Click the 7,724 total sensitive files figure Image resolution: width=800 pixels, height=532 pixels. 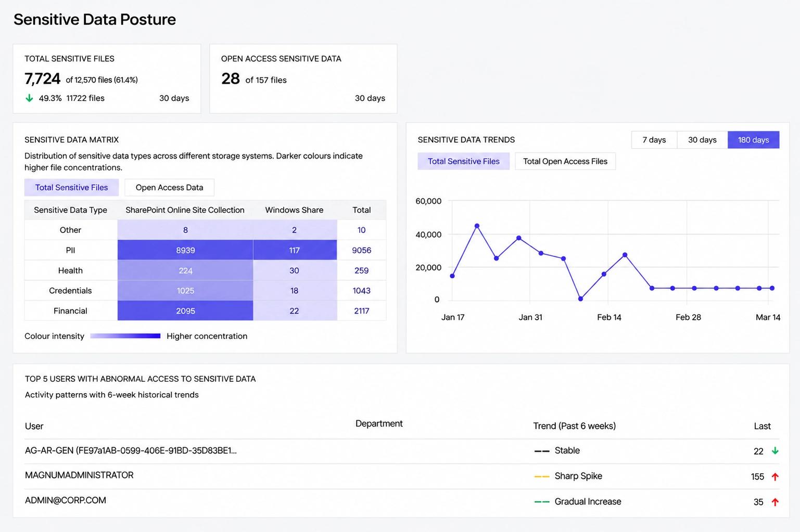click(42, 79)
